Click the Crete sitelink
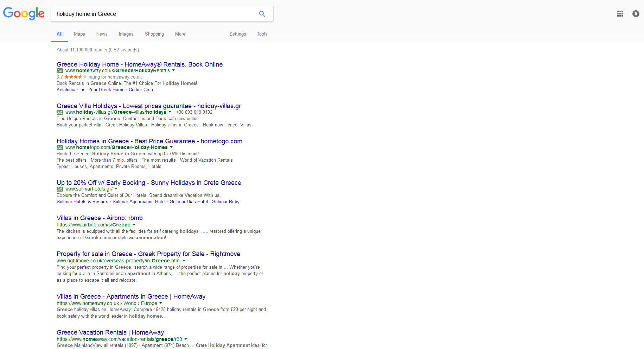The width and height of the screenshot is (644, 349). click(149, 90)
